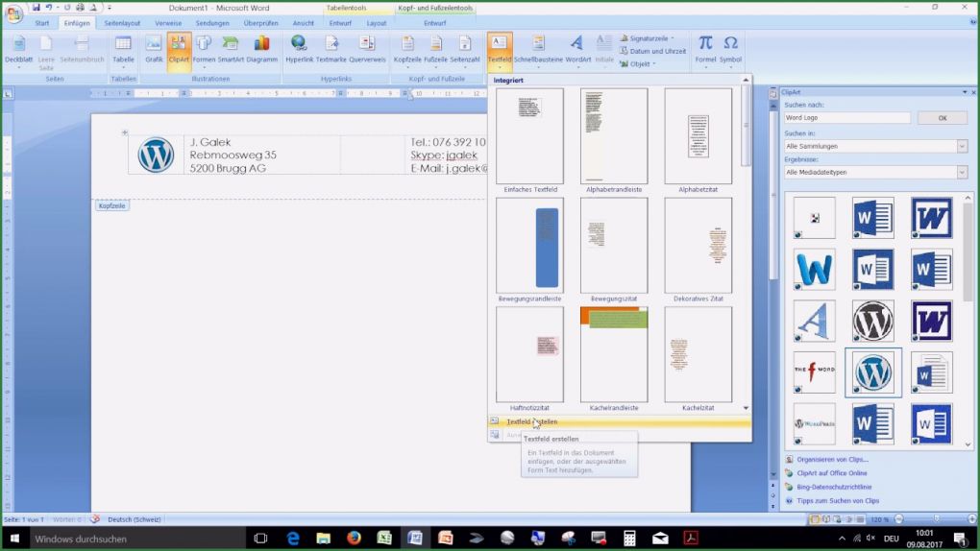Click the 'Suchen nach' input field

[x=846, y=118]
